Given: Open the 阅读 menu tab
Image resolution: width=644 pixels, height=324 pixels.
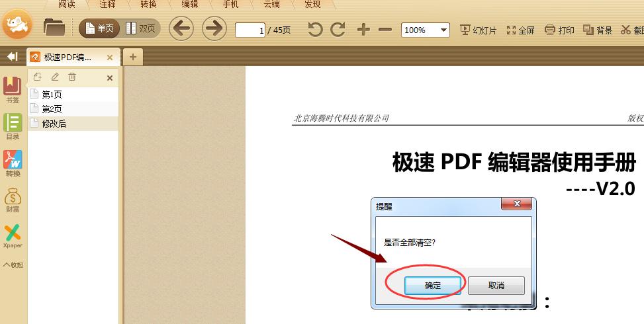Looking at the screenshot, I should coord(67,5).
